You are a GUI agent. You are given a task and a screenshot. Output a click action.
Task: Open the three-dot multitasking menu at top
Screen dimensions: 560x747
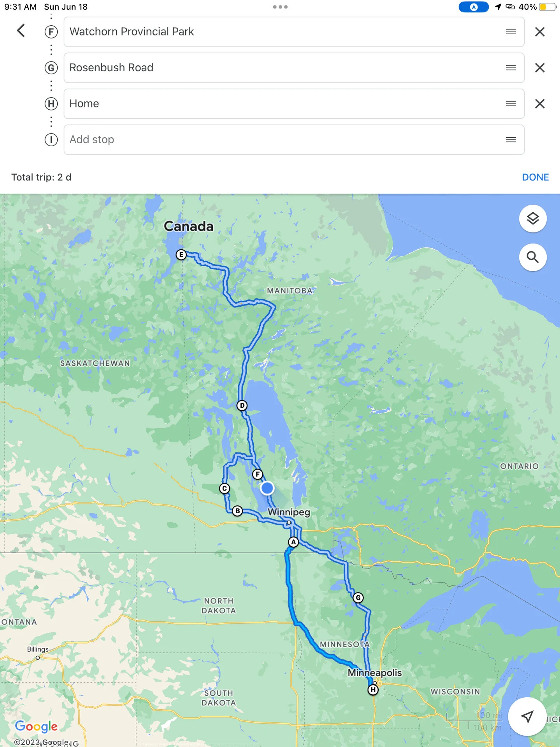(280, 7)
